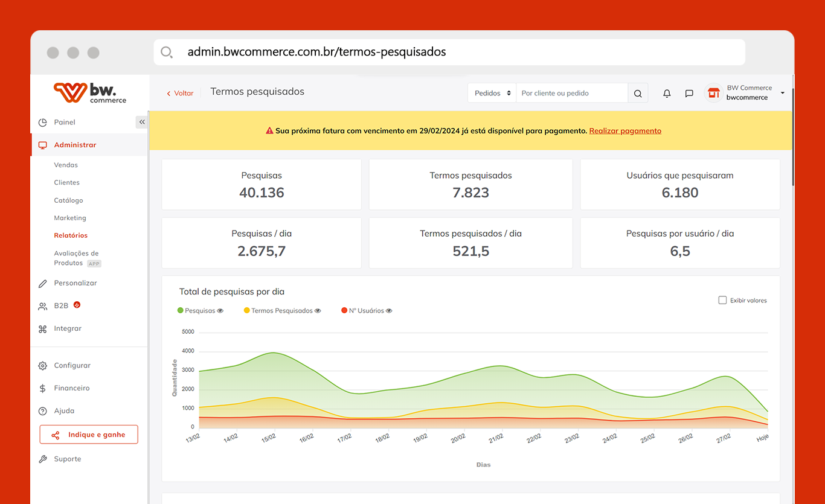This screenshot has height=504, width=825.
Task: Click the Integrar command icon
Action: pos(42,329)
